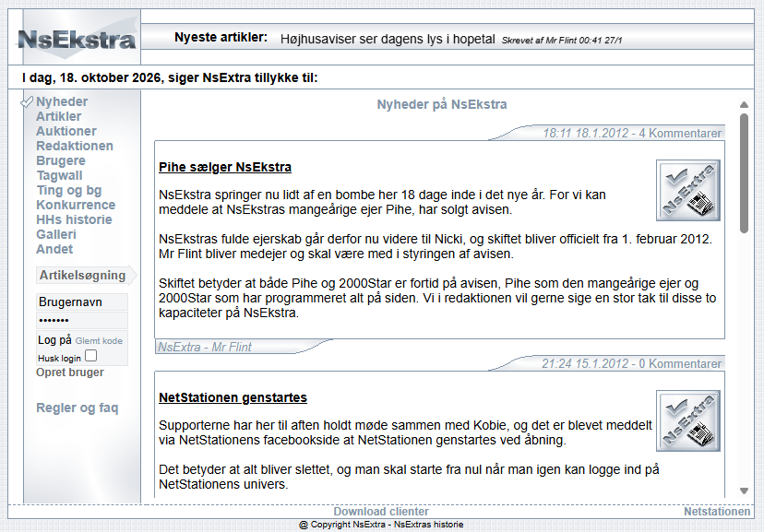Open the Nyheder menu item
This screenshot has height=532, width=764.
point(62,101)
